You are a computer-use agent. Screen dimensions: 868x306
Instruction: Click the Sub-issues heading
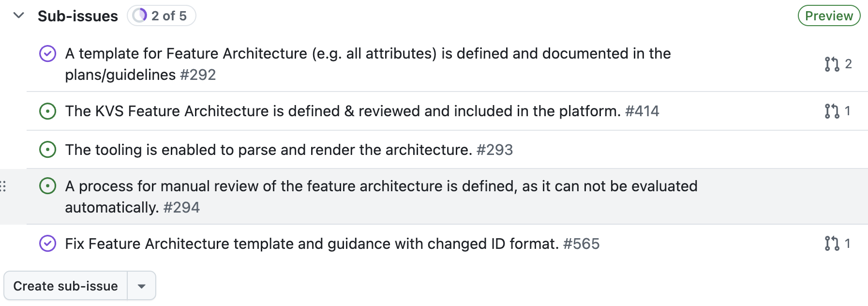77,16
